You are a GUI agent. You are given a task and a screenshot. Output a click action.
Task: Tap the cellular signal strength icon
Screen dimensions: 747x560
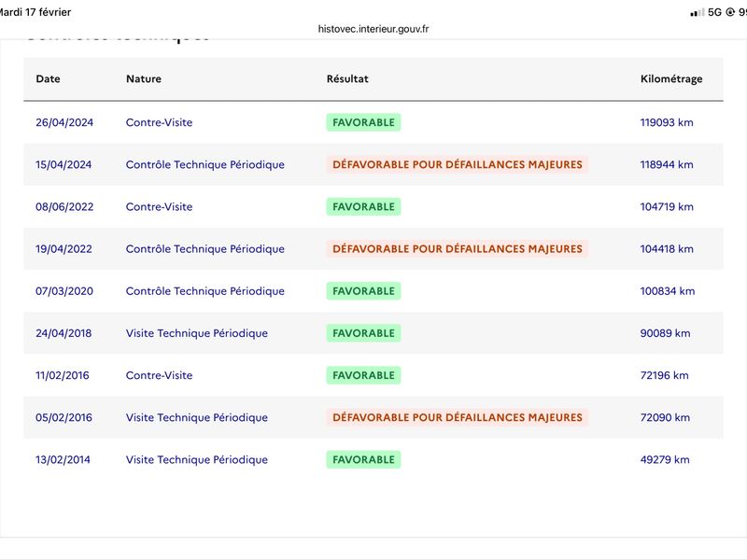click(x=697, y=12)
